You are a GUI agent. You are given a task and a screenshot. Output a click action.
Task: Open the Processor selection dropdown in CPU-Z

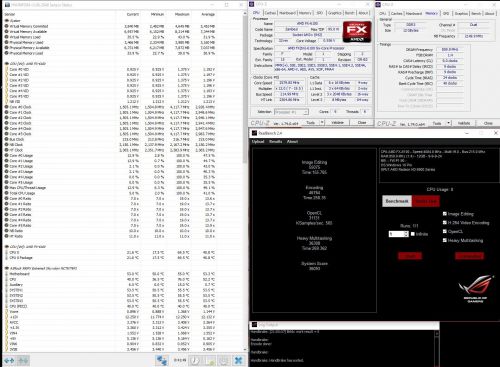[x=291, y=112]
